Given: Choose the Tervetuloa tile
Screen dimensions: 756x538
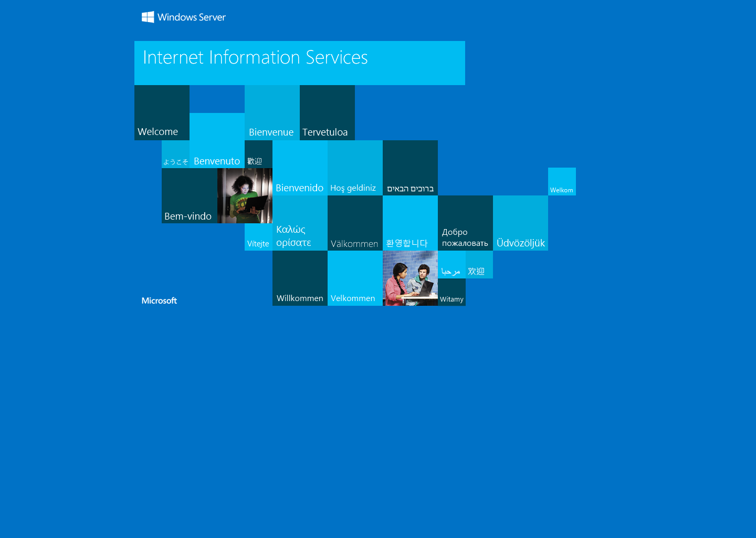Looking at the screenshot, I should (327, 112).
